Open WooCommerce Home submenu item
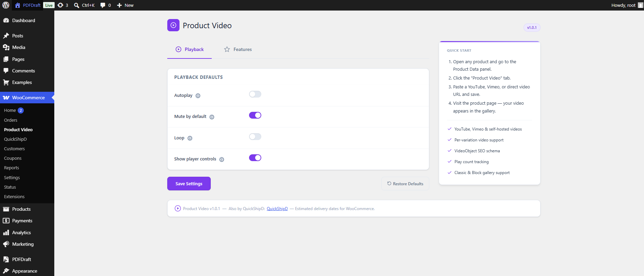The height and width of the screenshot is (276, 644). pos(10,110)
